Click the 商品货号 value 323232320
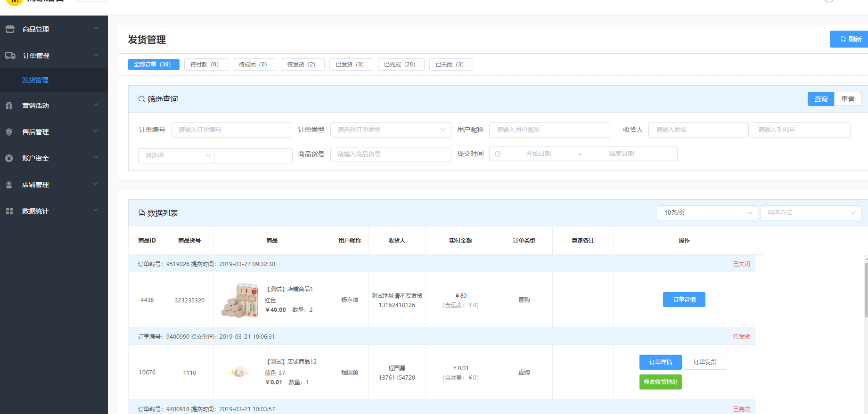868x414 pixels. click(189, 300)
